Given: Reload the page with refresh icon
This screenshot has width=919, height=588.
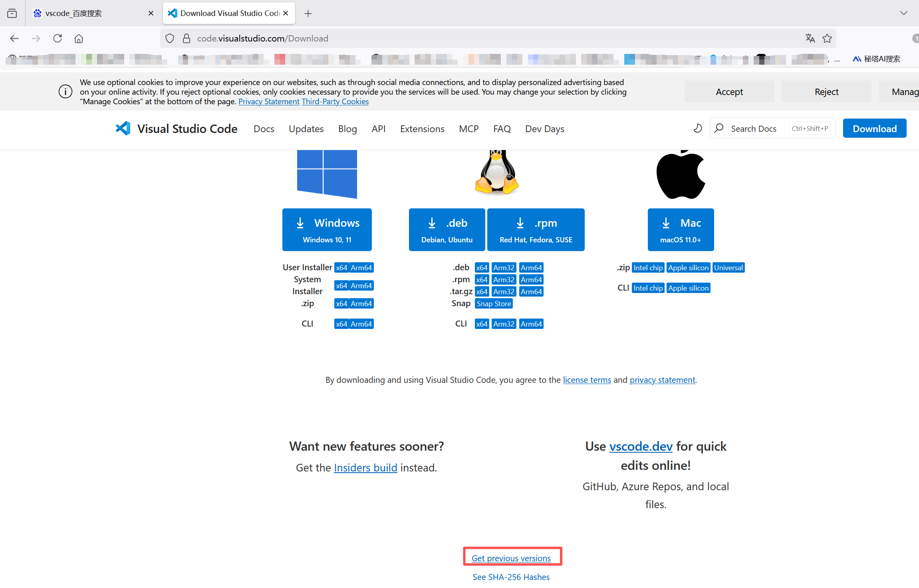Looking at the screenshot, I should (x=58, y=38).
